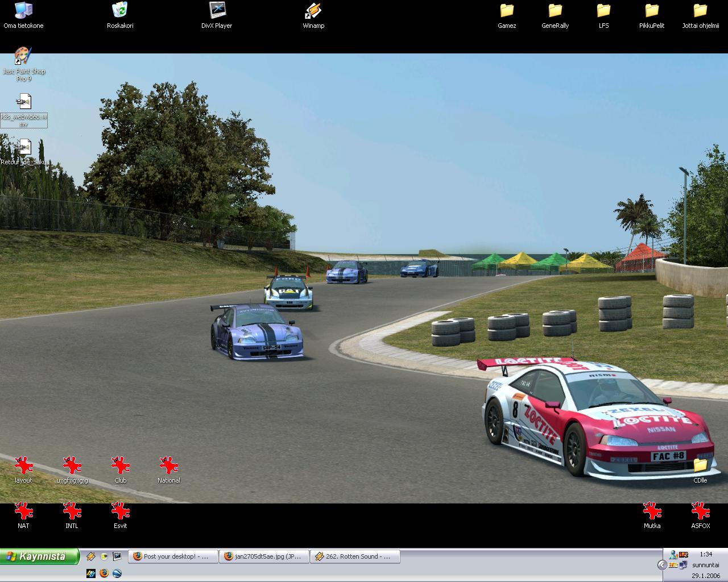728x582 pixels.
Task: Select the ujjgfjjgjjgjg desktop icon
Action: (x=72, y=470)
